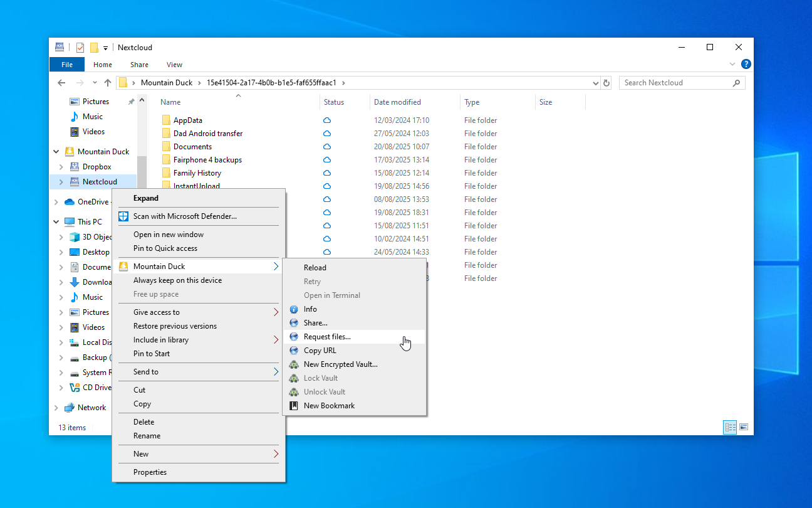
Task: Click the New Encrypted Vault icon
Action: click(x=293, y=364)
